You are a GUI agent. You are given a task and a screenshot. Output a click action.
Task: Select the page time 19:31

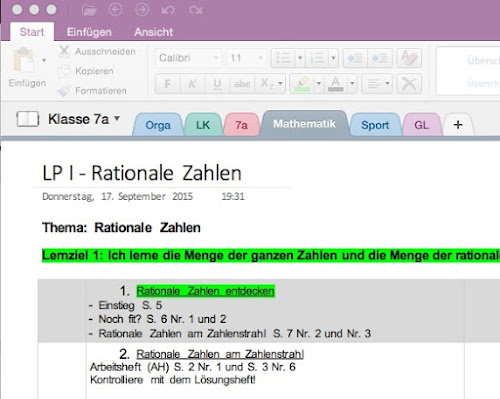[233, 196]
